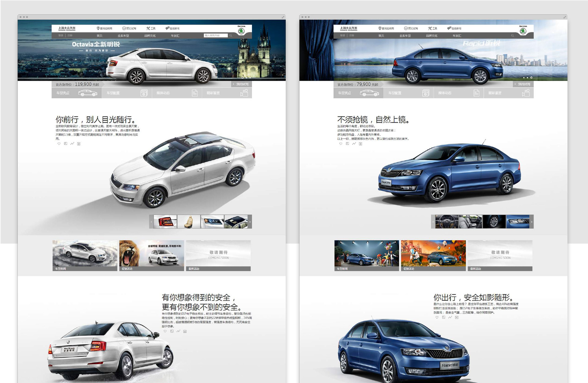Click search input field on Octavia page

pos(216,36)
